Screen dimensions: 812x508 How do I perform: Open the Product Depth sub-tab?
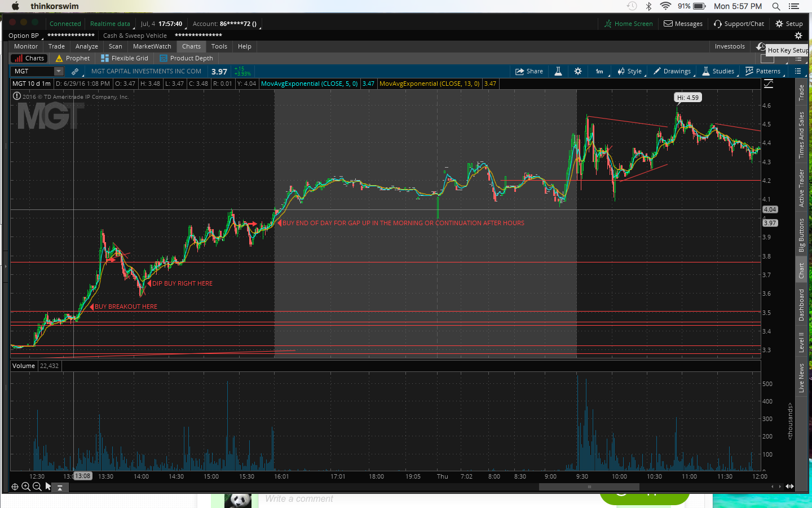click(x=187, y=58)
